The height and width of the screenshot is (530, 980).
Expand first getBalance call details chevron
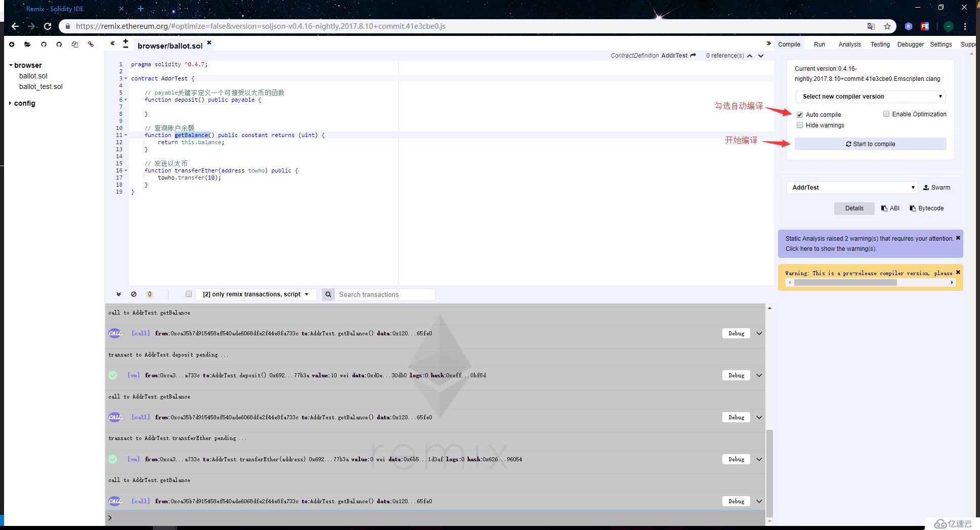(x=759, y=333)
